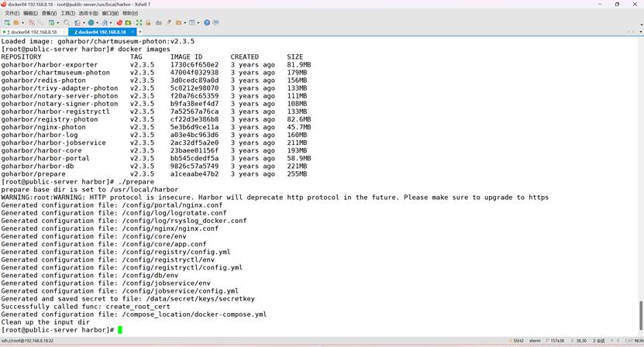Select the active tab 2 docker04 192.168.8.18
Viewport: 644px width, 347px height.
100,32
